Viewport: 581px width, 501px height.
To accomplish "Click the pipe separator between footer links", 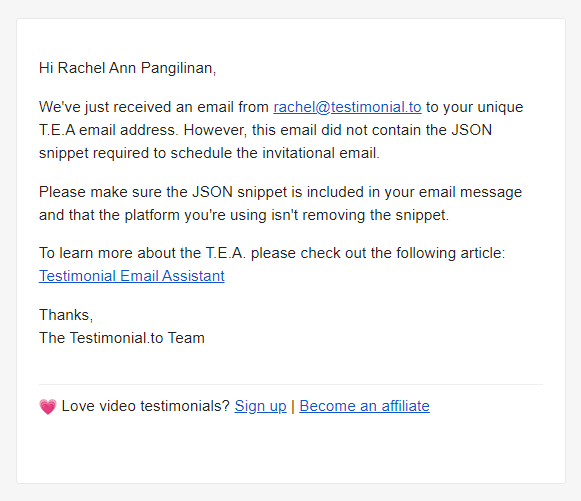I will coord(293,406).
